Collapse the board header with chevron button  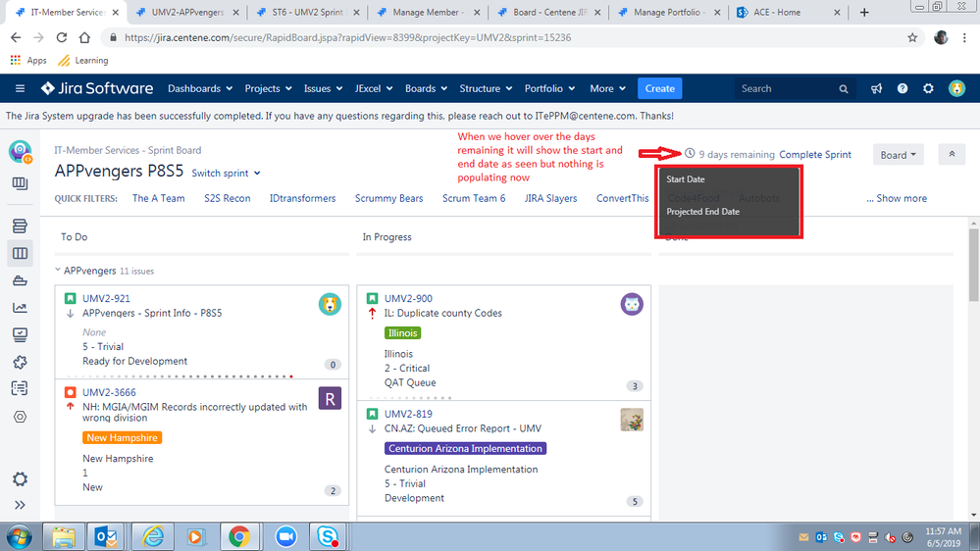click(952, 154)
